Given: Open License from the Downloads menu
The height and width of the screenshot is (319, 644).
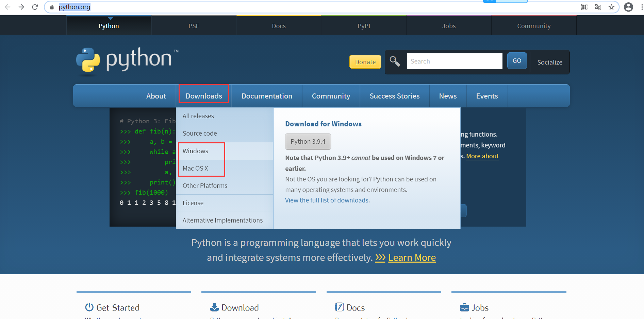Looking at the screenshot, I should 225,203.
